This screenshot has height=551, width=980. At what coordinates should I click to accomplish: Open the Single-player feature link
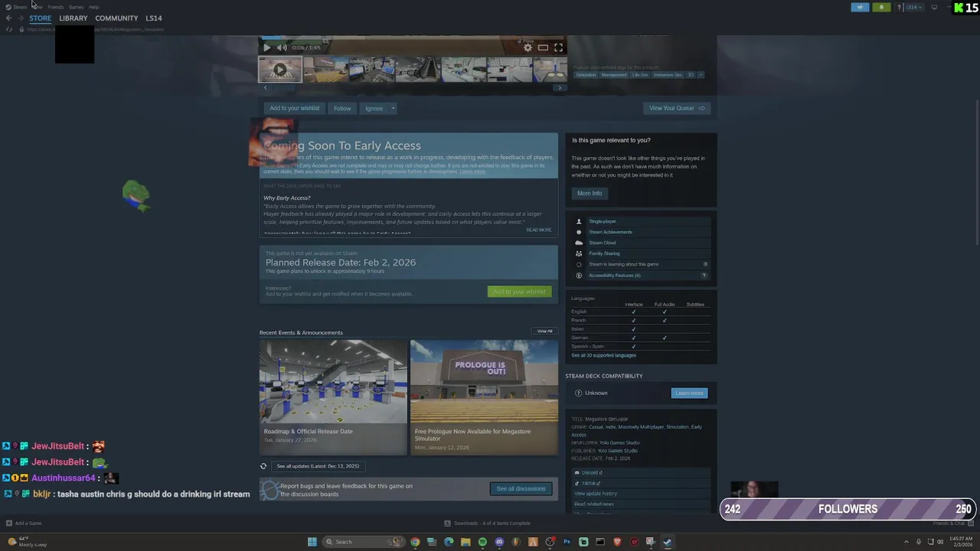603,221
